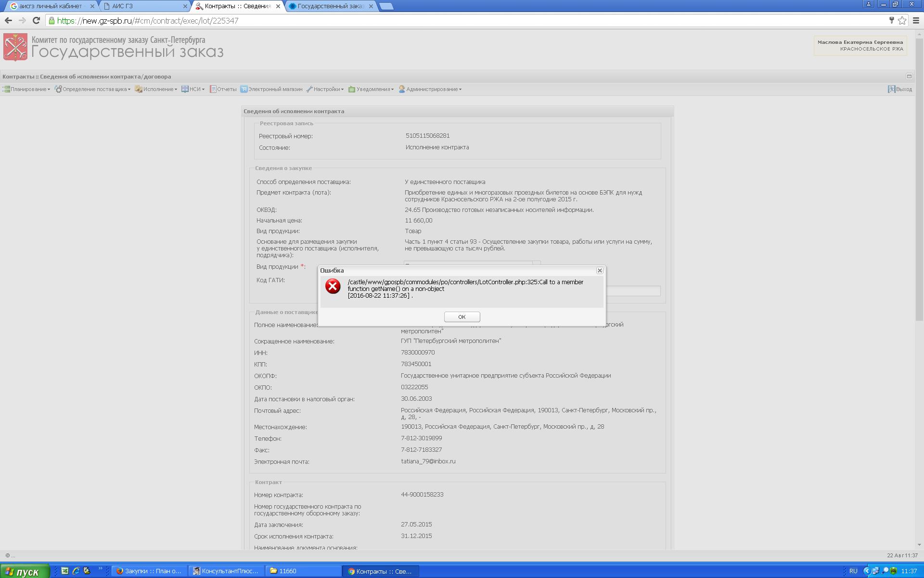Image resolution: width=924 pixels, height=578 pixels.
Task: Click contract number 44-9000158233
Action: [422, 495]
